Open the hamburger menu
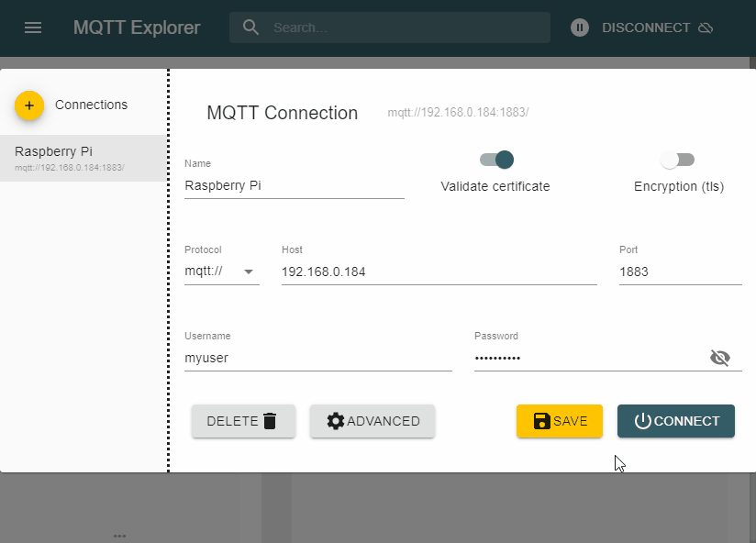The height and width of the screenshot is (543, 756). (x=33, y=28)
